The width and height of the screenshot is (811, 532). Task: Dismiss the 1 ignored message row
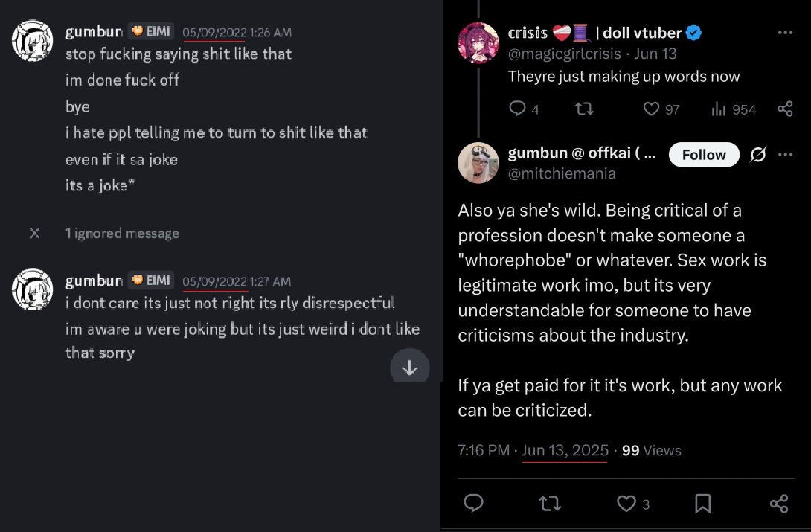pyautogui.click(x=35, y=233)
